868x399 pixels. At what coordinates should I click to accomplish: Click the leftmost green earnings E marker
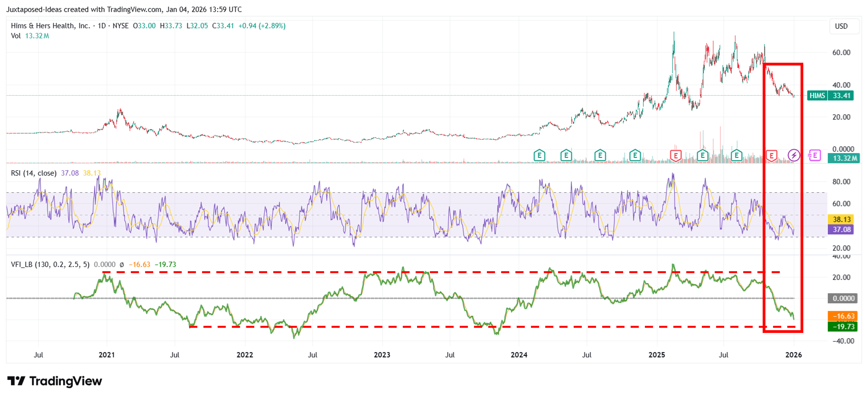pos(540,155)
